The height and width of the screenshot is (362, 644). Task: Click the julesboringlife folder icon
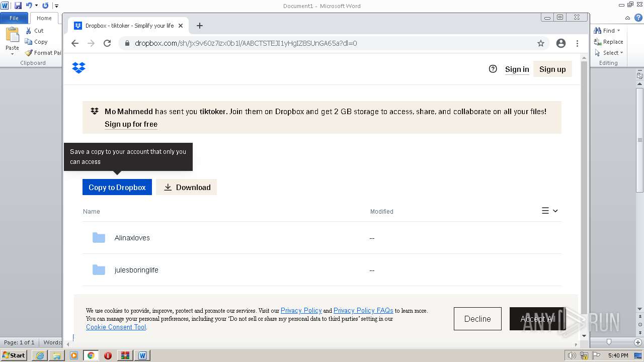click(99, 270)
